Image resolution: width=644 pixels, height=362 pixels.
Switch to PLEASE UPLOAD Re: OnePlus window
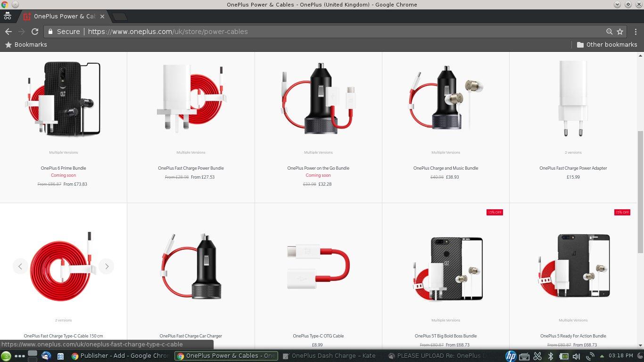point(437,356)
